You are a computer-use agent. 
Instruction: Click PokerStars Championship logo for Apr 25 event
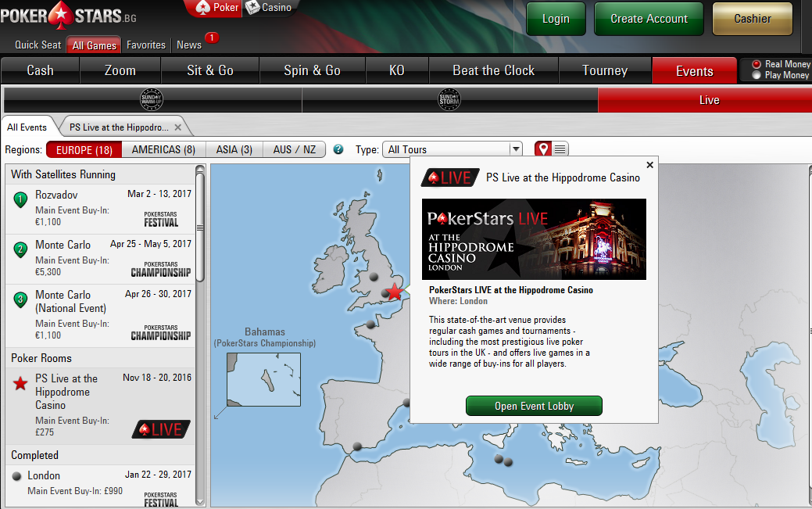pos(160,270)
